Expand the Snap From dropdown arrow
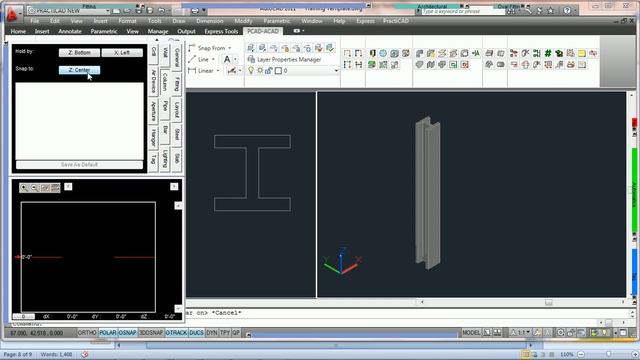The height and width of the screenshot is (360, 640). point(230,48)
